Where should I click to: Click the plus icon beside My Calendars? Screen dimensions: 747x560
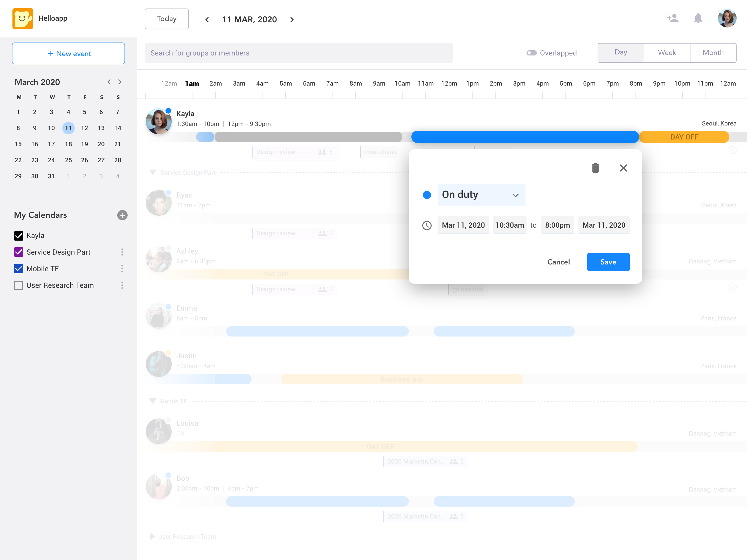pos(122,215)
